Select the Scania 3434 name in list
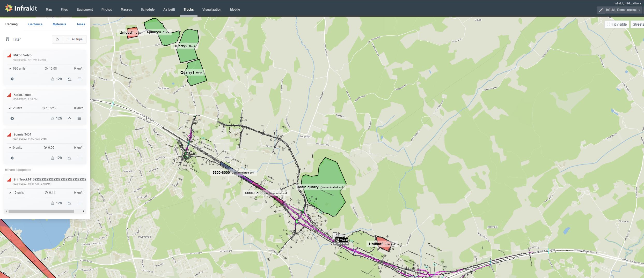Screen dimensions: 644x278 tap(22, 134)
